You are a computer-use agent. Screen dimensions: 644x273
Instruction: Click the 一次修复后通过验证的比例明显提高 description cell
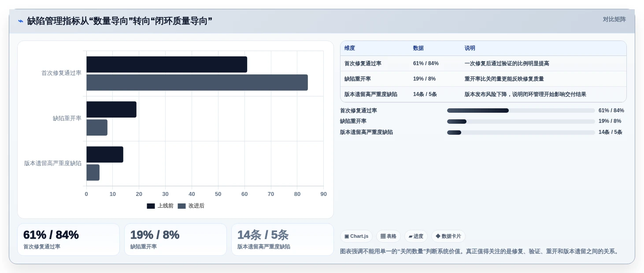click(x=507, y=63)
